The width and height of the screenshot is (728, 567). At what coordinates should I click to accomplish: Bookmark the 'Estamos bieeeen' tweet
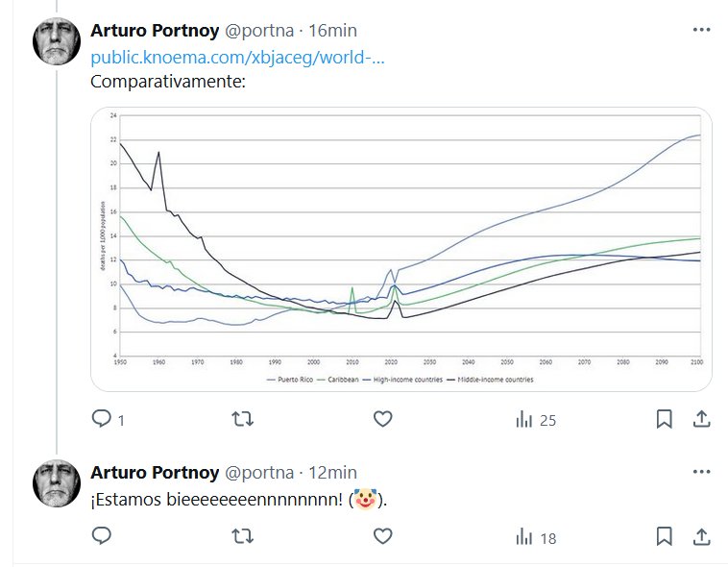pos(664,537)
